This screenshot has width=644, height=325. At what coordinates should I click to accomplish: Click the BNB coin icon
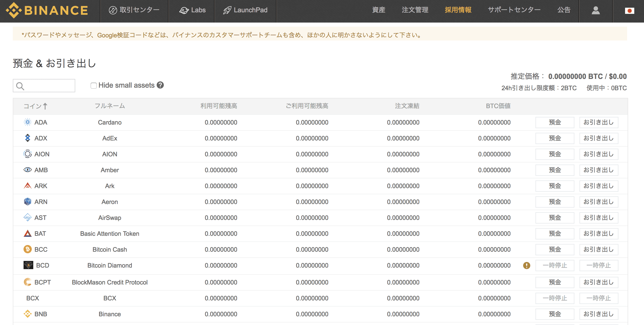point(28,314)
